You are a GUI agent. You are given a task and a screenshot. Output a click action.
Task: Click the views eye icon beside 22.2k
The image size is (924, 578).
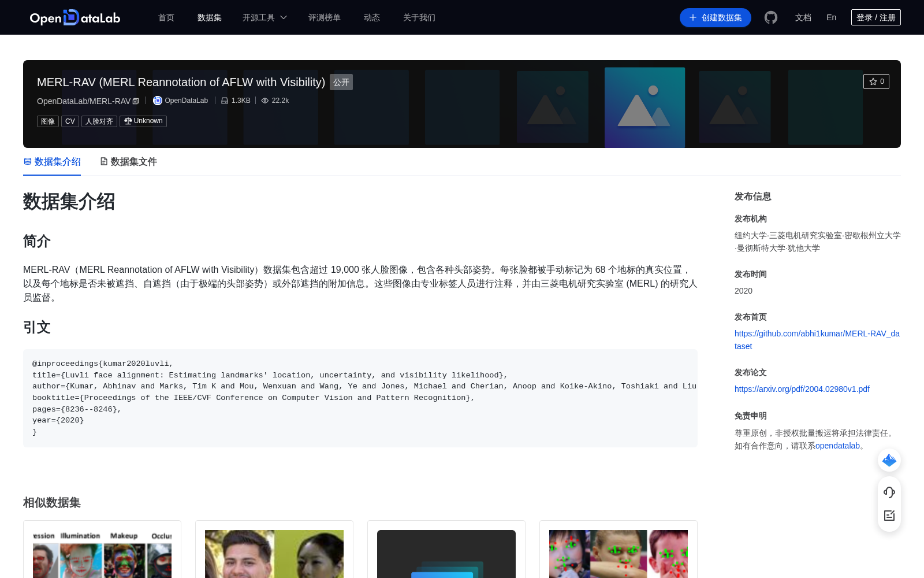[265, 101]
